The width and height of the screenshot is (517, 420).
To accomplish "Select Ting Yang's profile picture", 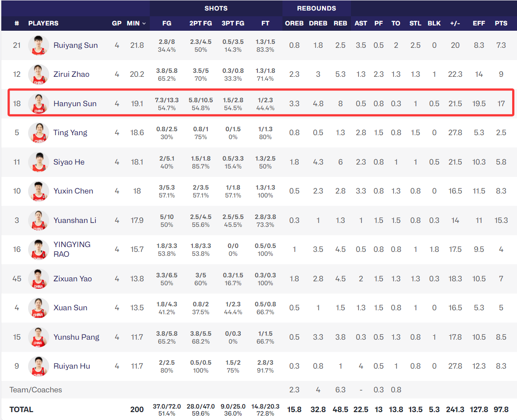I will [39, 133].
